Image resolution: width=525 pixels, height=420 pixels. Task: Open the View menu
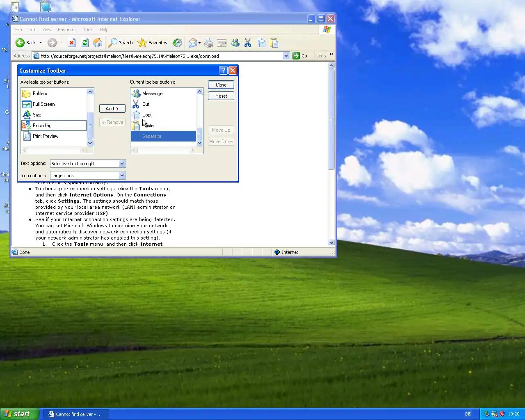(x=47, y=30)
